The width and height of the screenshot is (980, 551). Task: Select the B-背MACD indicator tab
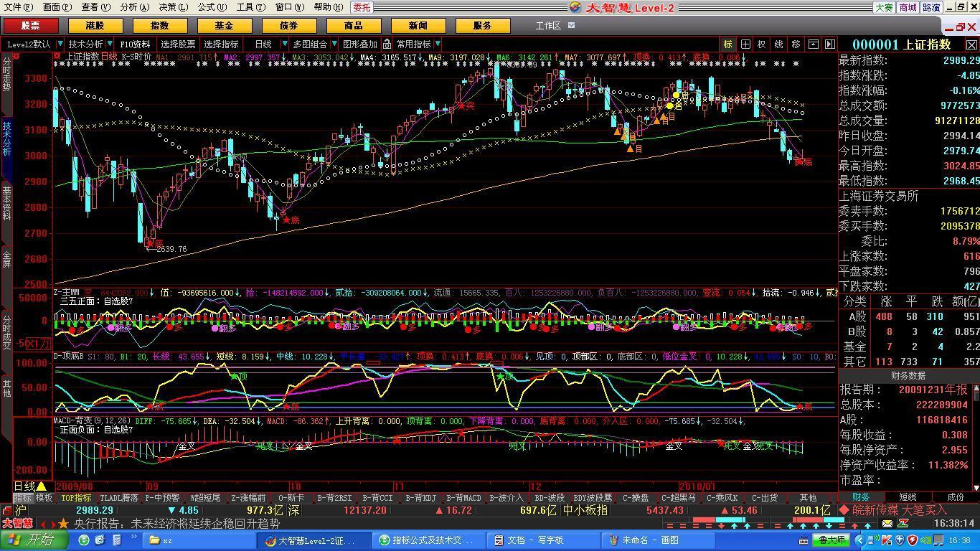pos(463,497)
